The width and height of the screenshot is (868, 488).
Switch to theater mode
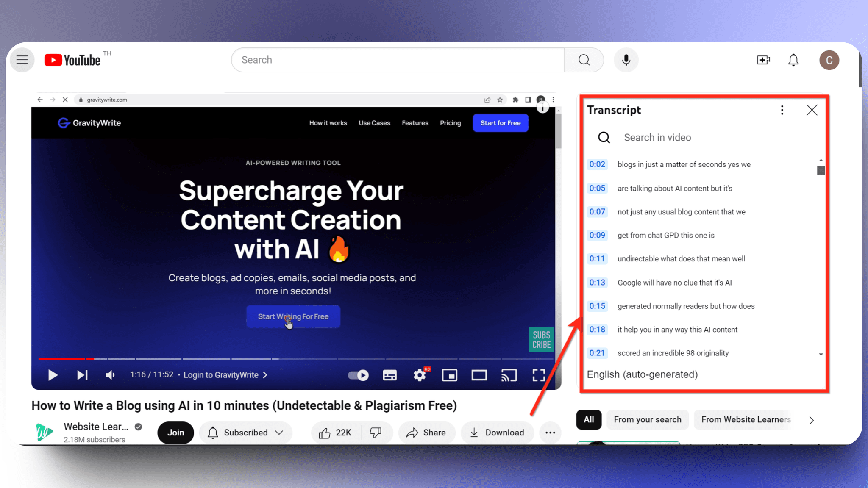coord(479,375)
